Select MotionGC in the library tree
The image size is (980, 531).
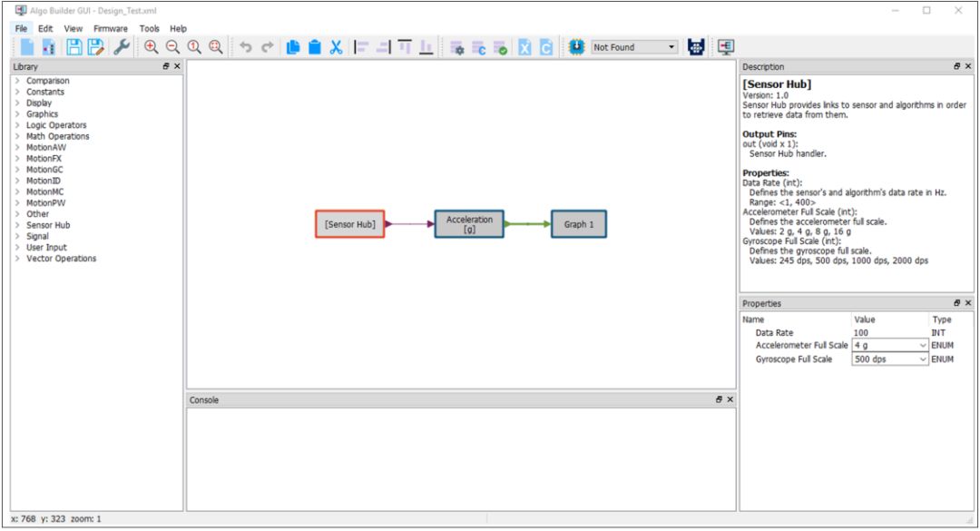coord(44,170)
